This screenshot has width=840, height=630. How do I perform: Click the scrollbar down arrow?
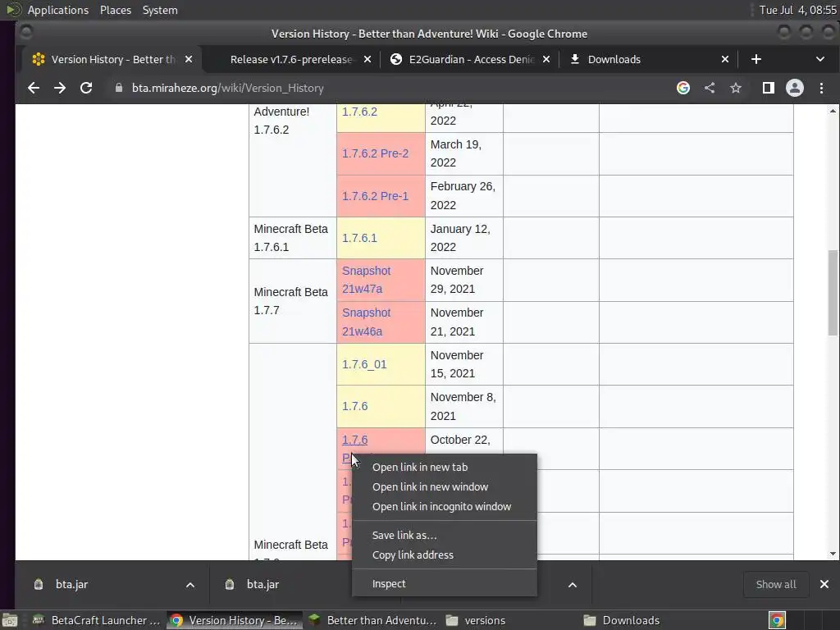pos(833,554)
